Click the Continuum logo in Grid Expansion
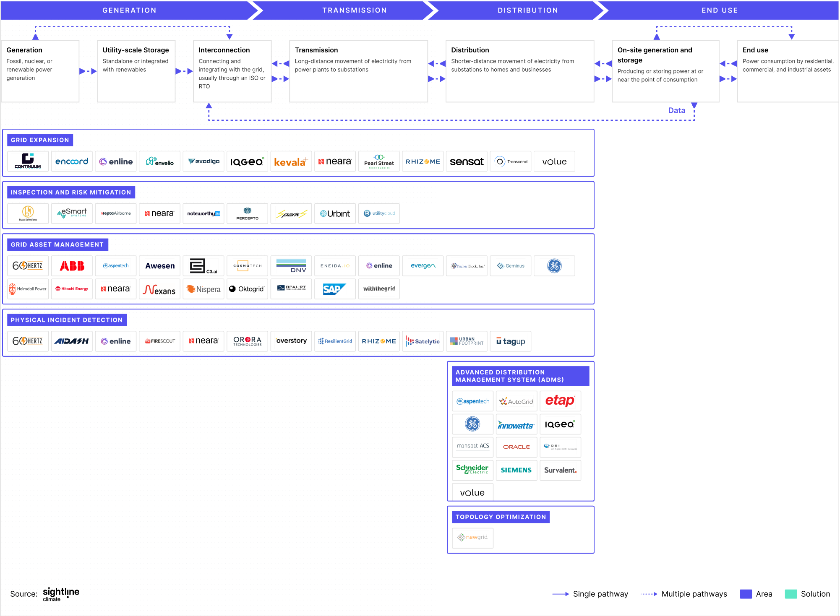The image size is (840, 616). pos(28,161)
